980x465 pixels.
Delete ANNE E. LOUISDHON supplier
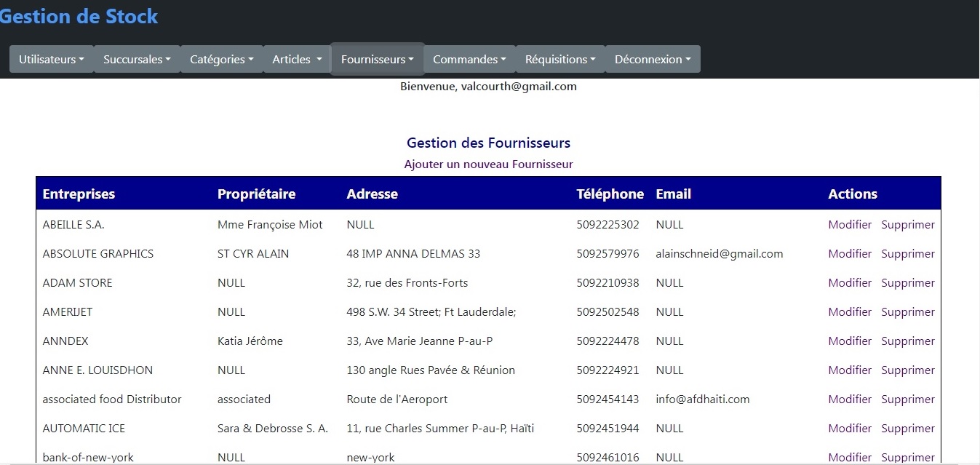point(907,370)
